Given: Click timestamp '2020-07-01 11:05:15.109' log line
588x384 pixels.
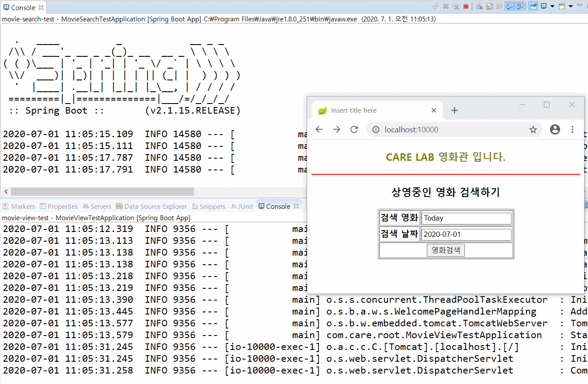Looking at the screenshot, I should 68,134.
